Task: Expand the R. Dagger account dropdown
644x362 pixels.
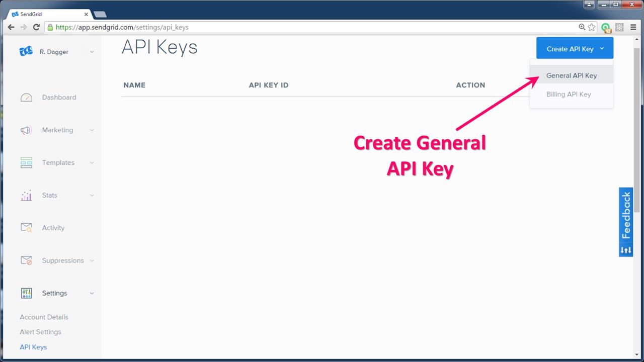Action: (x=92, y=52)
